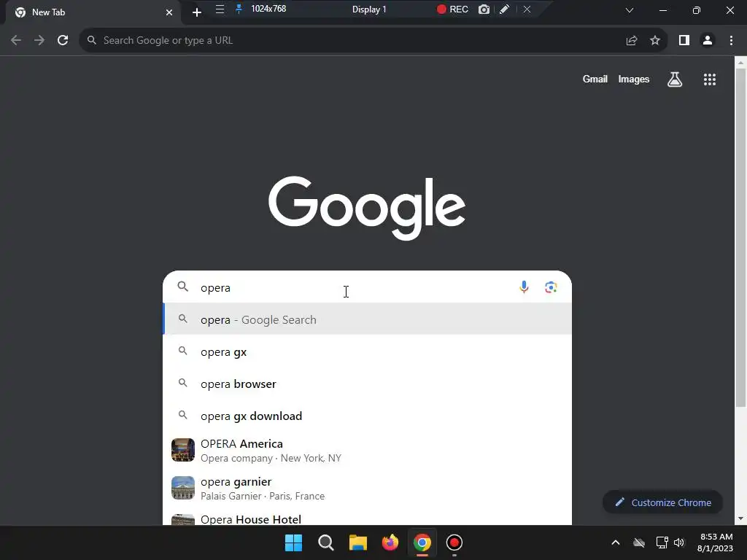Image resolution: width=747 pixels, height=560 pixels.
Task: Take a screenshot with camera icon
Action: (484, 9)
